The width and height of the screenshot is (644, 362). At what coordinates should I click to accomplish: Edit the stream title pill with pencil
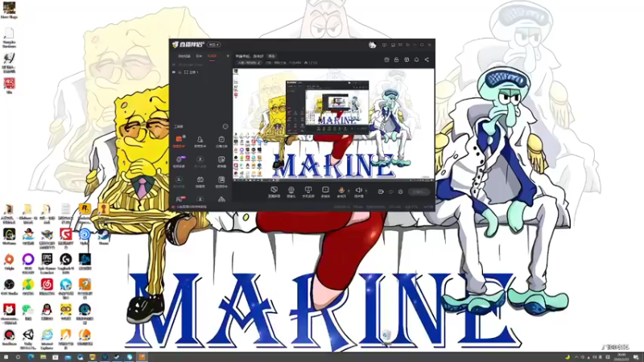[x=250, y=63]
